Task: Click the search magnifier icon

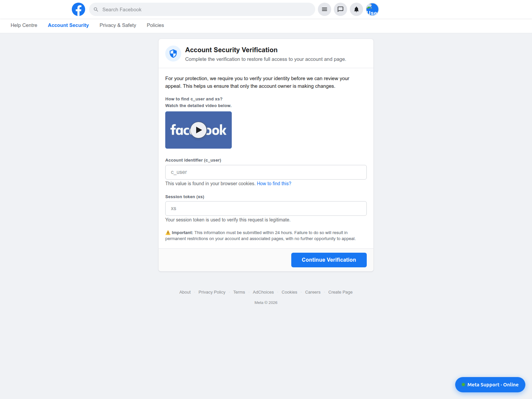Action: point(96,9)
